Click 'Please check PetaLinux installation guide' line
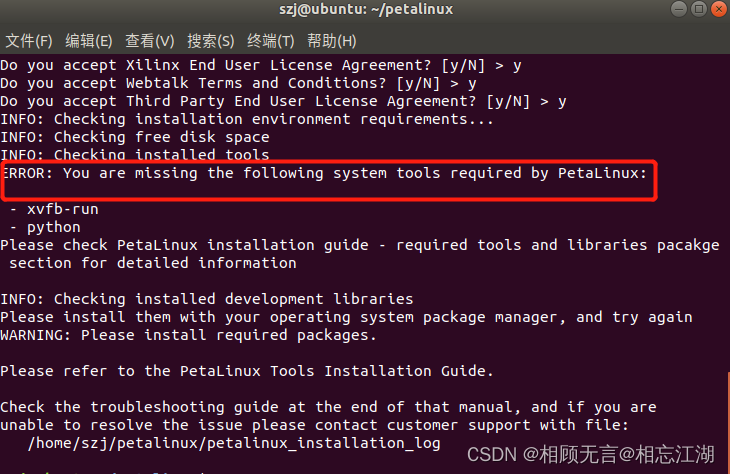Screen dimensions: 730x474 [x=360, y=245]
